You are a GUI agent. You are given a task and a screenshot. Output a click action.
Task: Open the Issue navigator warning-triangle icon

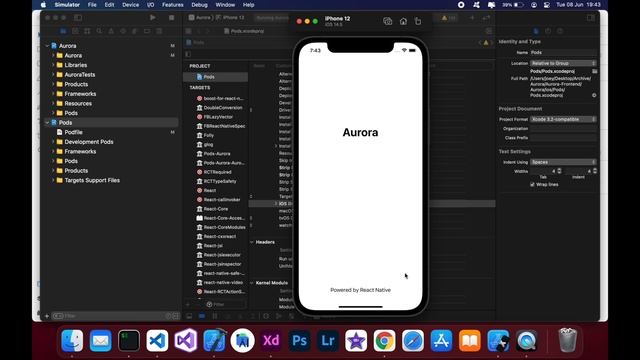(x=111, y=31)
